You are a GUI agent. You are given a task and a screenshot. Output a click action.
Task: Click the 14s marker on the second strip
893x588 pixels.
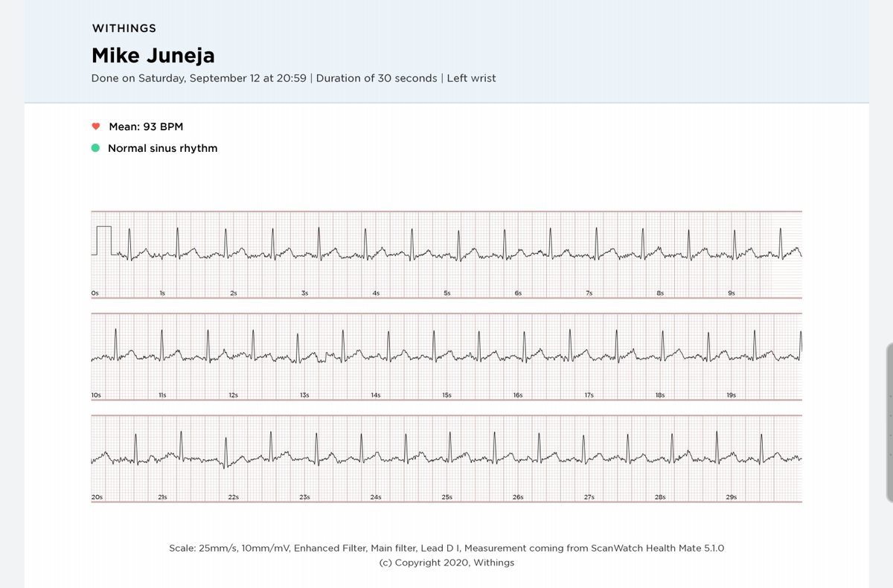pos(376,395)
